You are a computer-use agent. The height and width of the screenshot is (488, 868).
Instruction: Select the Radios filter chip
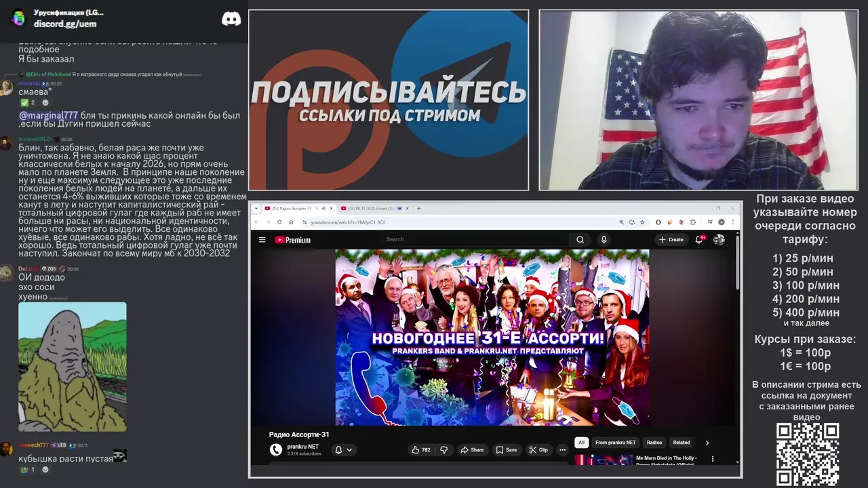[x=654, y=443]
